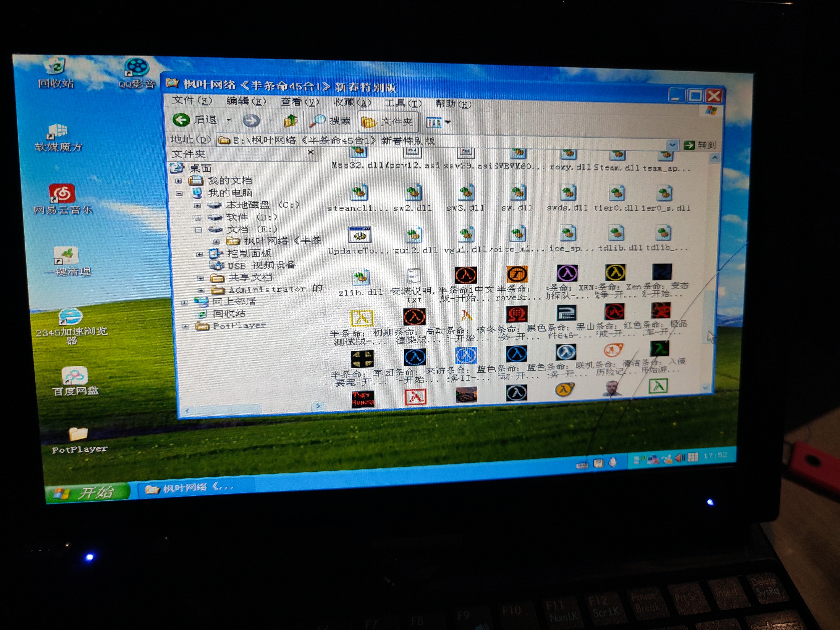The image size is (840, 630).
Task: Open the QQ影音 desktop shortcut
Action: [137, 74]
